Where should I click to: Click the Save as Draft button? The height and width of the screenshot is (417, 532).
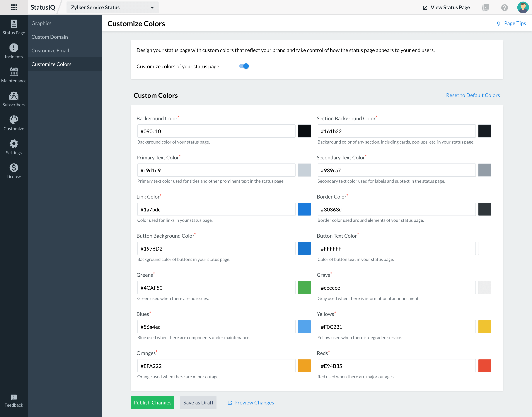point(198,402)
